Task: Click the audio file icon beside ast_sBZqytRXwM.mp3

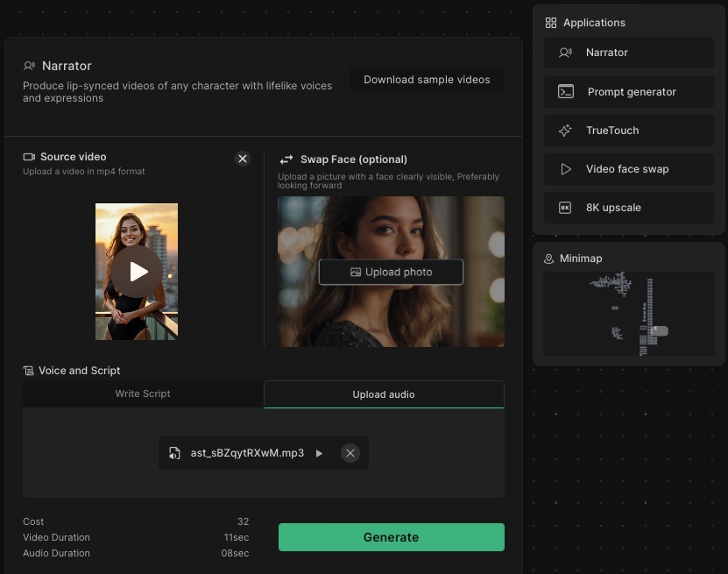Action: coord(174,453)
